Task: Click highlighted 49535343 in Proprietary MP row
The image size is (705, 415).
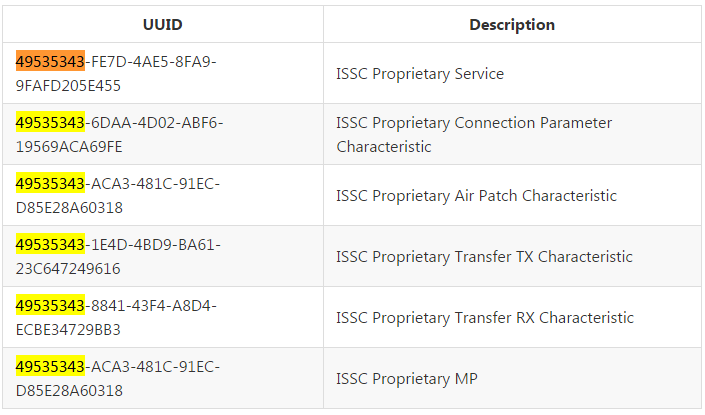Action: click(51, 367)
